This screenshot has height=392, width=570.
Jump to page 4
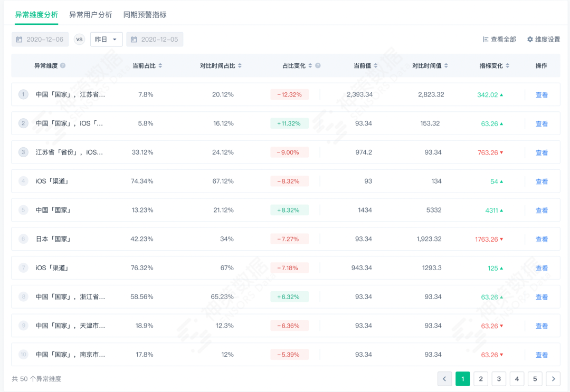pyautogui.click(x=517, y=379)
